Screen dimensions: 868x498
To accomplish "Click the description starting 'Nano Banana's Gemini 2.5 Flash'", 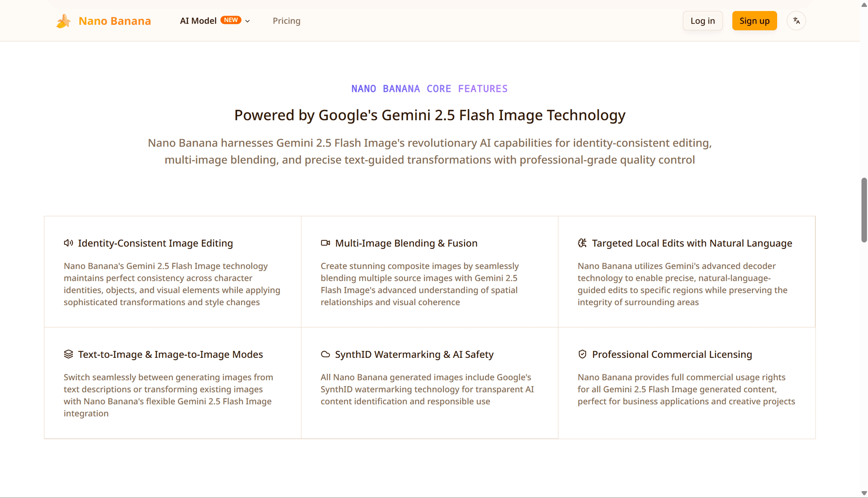I will point(172,284).
